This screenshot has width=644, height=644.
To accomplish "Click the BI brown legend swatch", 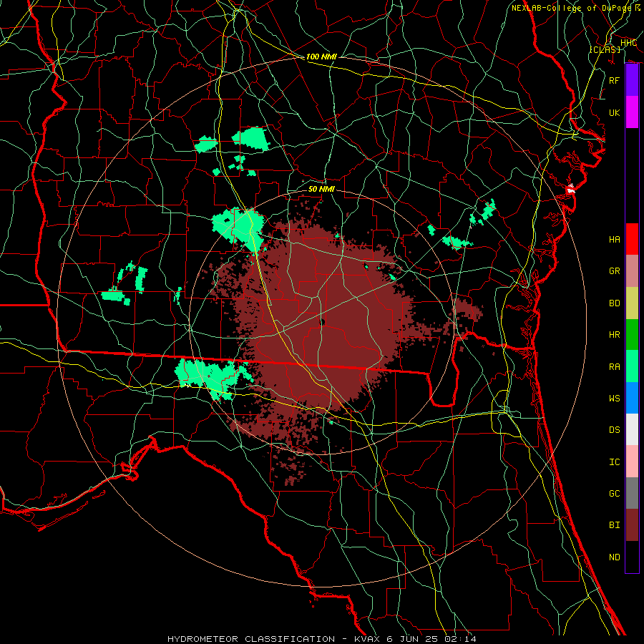I will (x=632, y=525).
